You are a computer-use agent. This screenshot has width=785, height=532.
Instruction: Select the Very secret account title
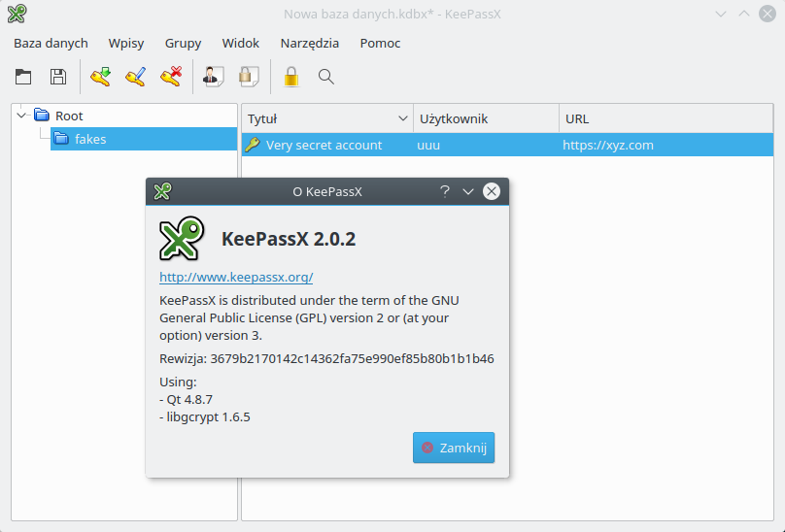[324, 145]
